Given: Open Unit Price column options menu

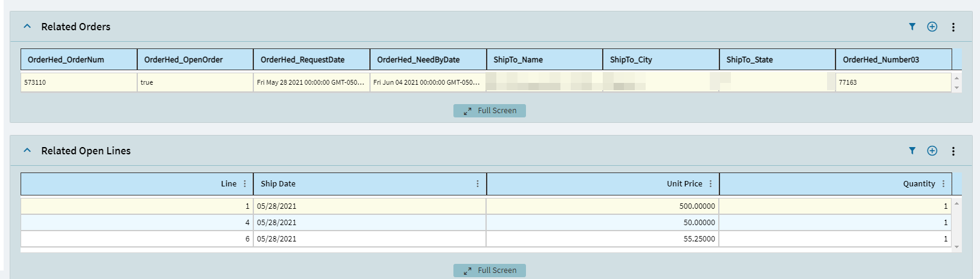Looking at the screenshot, I should pyautogui.click(x=710, y=184).
